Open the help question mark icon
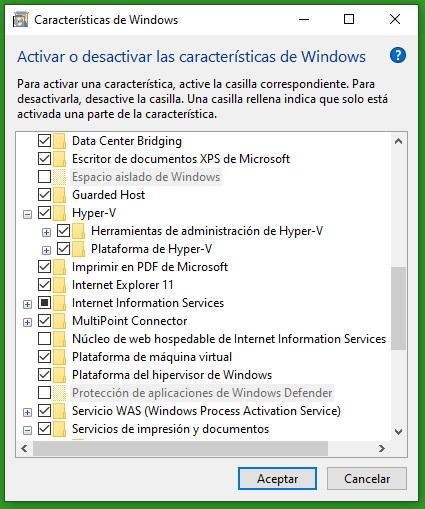Viewport: 425px width, 509px height. click(398, 55)
